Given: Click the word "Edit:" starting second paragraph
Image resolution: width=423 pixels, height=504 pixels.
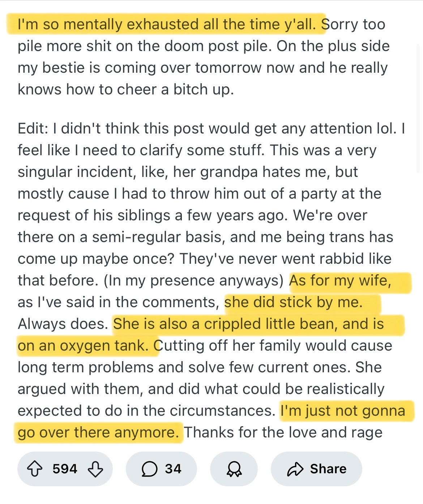Looking at the screenshot, I should (x=33, y=128).
